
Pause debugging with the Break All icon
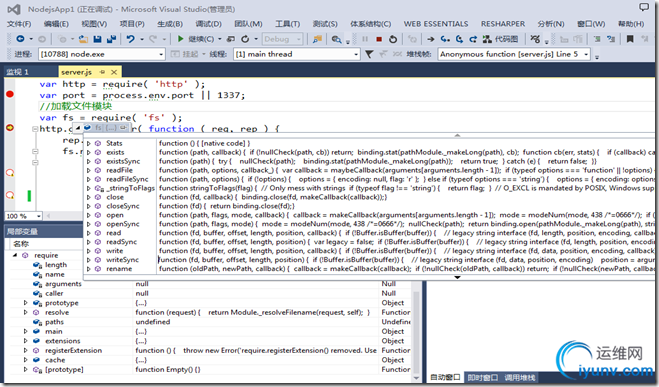(x=365, y=39)
